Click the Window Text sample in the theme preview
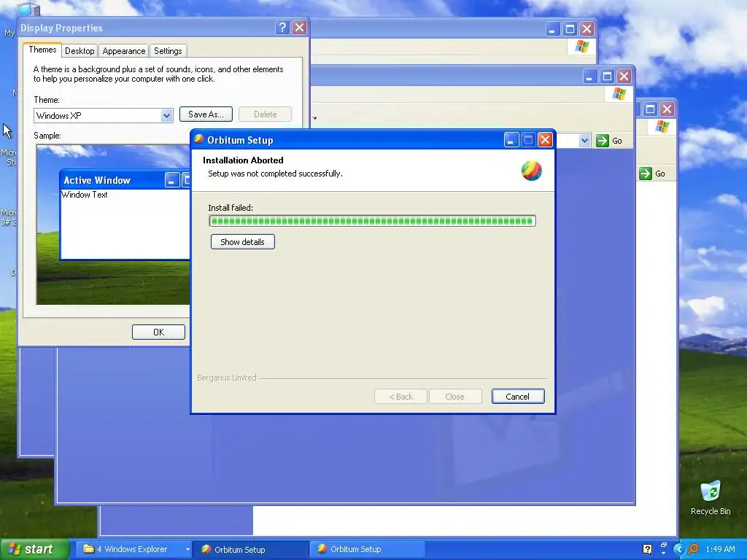The height and width of the screenshot is (560, 747). tap(85, 194)
